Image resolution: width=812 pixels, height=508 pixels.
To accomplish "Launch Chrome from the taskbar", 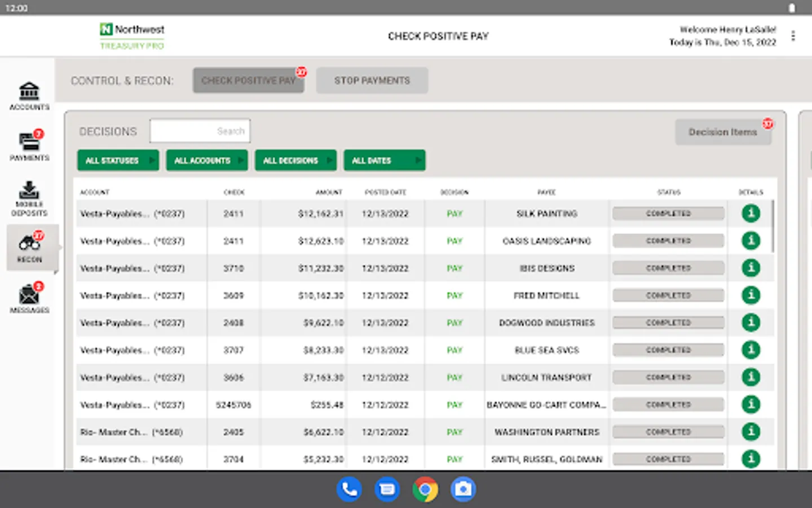I will click(x=425, y=489).
